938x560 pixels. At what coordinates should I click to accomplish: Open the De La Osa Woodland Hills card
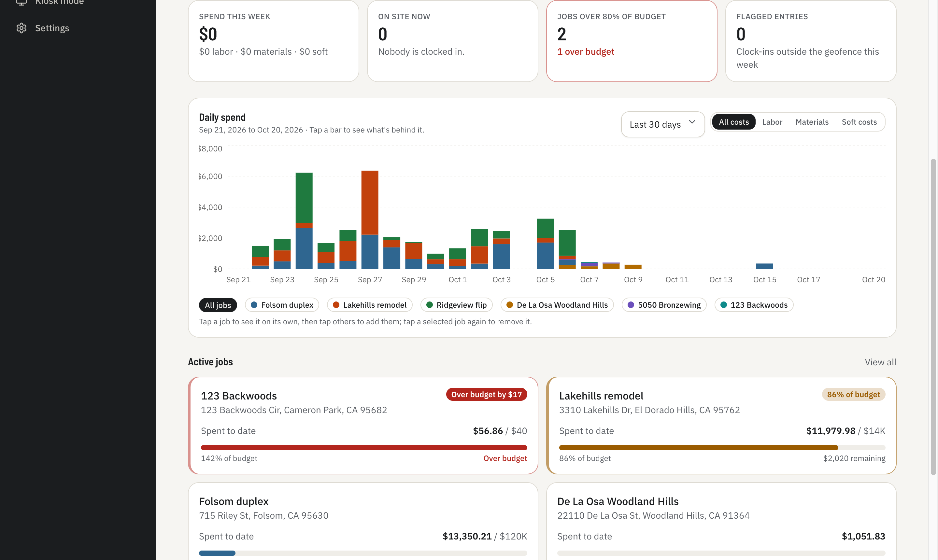tap(721, 521)
